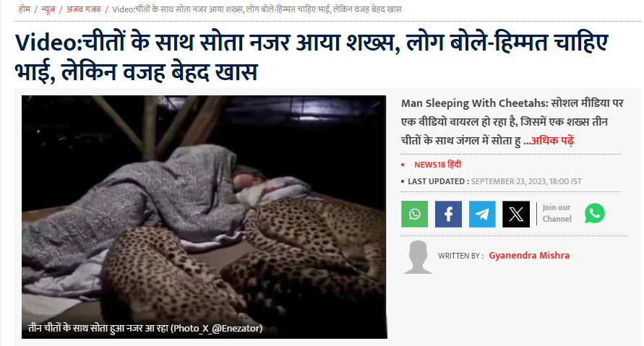The width and height of the screenshot is (644, 346).
Task: Expand summary with अधिक पढ़ें
Action: click(x=549, y=141)
